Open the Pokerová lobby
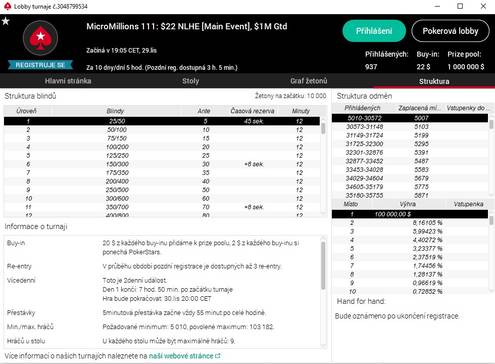 (x=450, y=31)
